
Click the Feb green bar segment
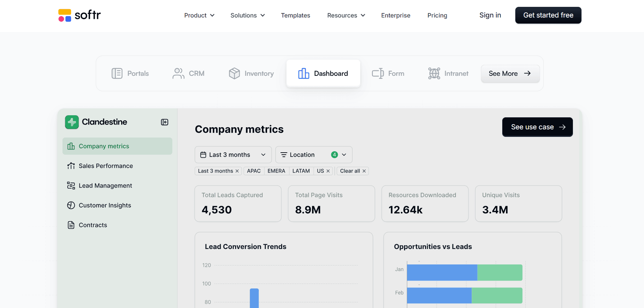pyautogui.click(x=497, y=296)
